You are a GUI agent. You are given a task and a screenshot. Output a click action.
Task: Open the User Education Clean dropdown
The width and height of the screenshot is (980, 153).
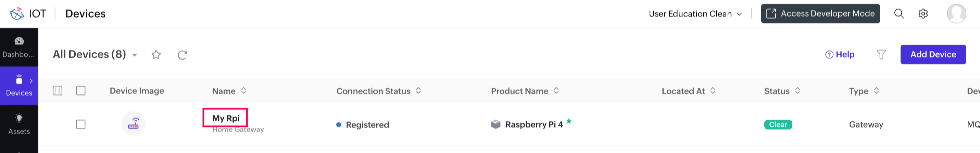pos(695,14)
